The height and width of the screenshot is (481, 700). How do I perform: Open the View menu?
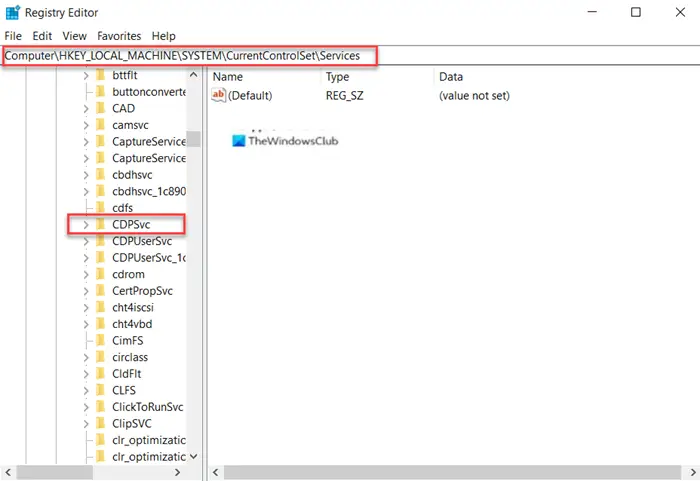pyautogui.click(x=74, y=36)
